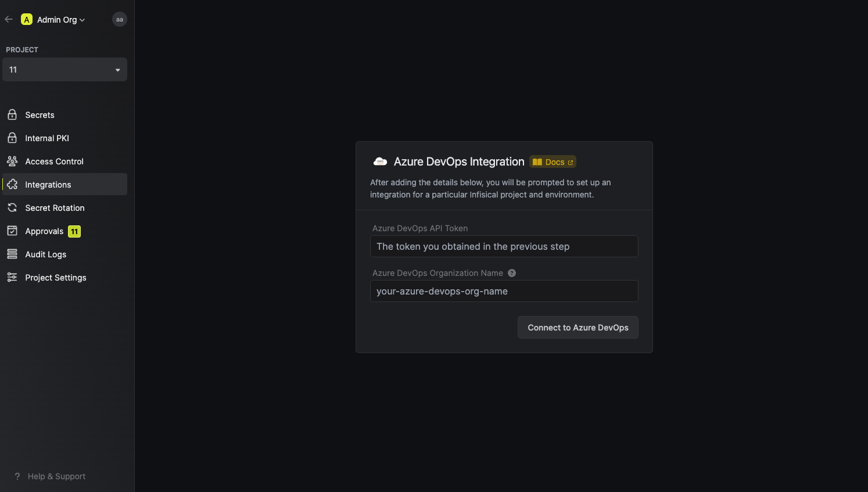This screenshot has width=868, height=492.
Task: Click the Secret Rotation arrows icon
Action: 12,207
